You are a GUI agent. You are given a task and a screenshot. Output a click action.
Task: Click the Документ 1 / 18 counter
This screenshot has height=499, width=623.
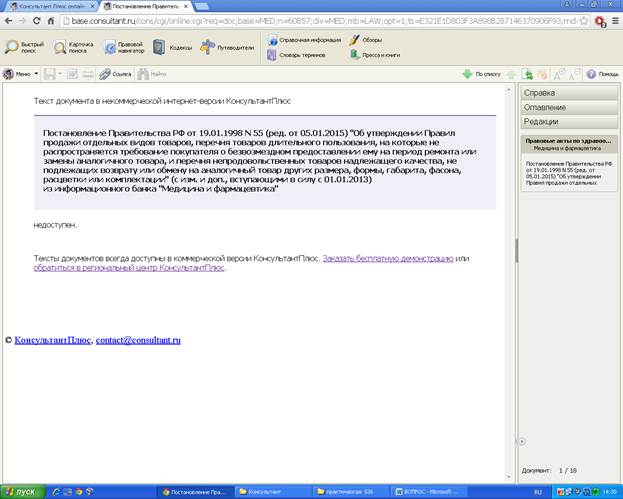tap(549, 470)
